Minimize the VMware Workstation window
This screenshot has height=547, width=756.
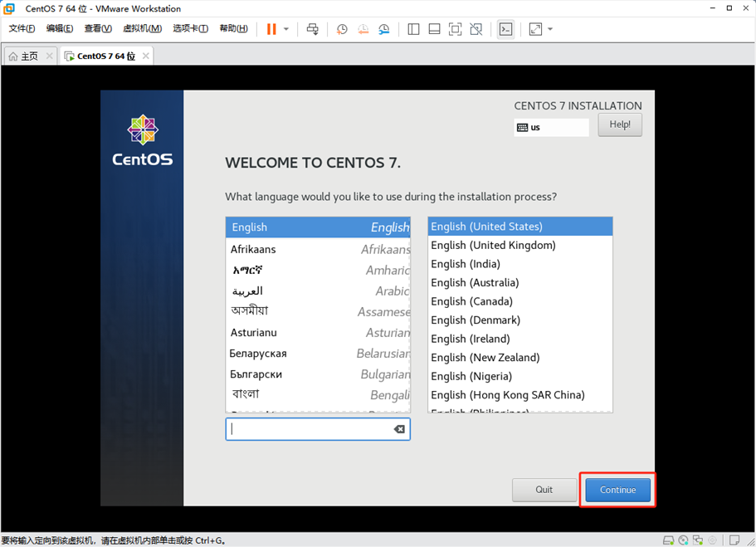[713, 8]
